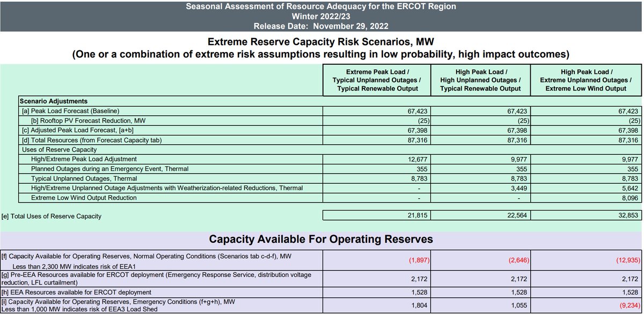Click 'Release Date: November 29, 2022'
Screen dimensions: 644x314
pos(321,26)
